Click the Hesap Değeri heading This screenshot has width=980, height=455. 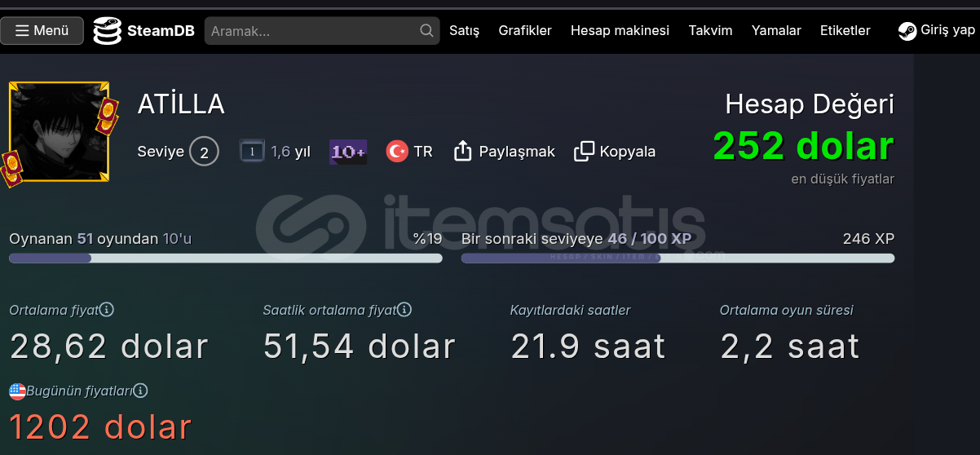pyautogui.click(x=810, y=104)
